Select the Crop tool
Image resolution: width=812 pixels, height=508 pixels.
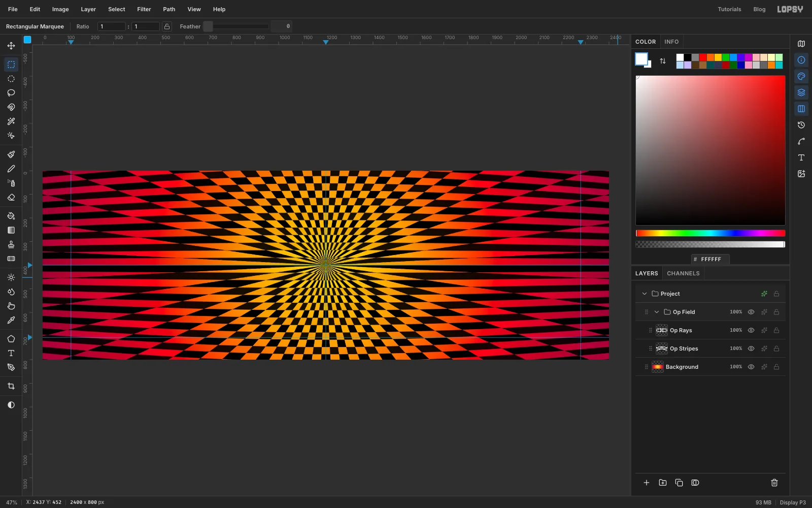click(11, 386)
